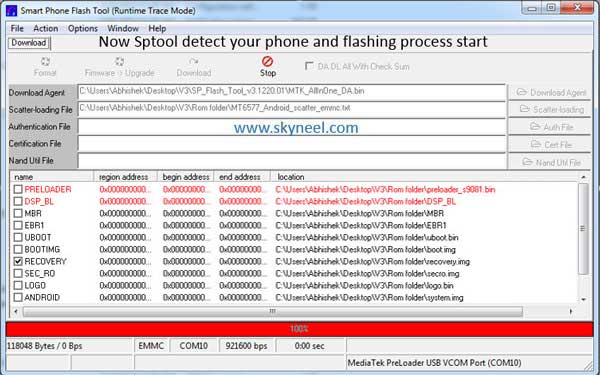Select preloader_s9081.bin location text

click(385, 189)
